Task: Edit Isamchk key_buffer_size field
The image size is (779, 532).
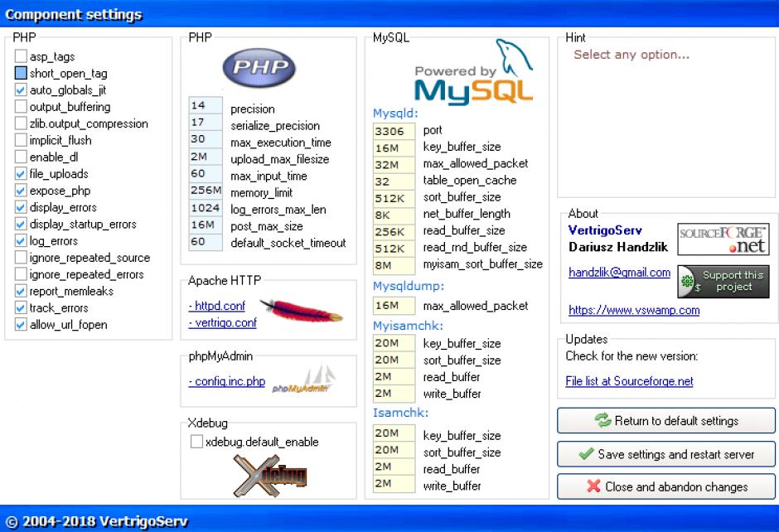Action: (394, 433)
